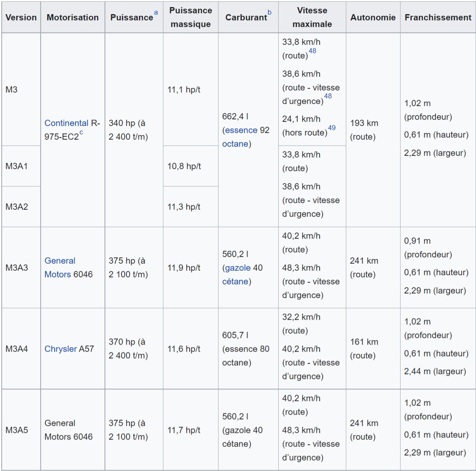The height and width of the screenshot is (471, 476).
Task: Select the M3A4 version cell
Action: [17, 349]
